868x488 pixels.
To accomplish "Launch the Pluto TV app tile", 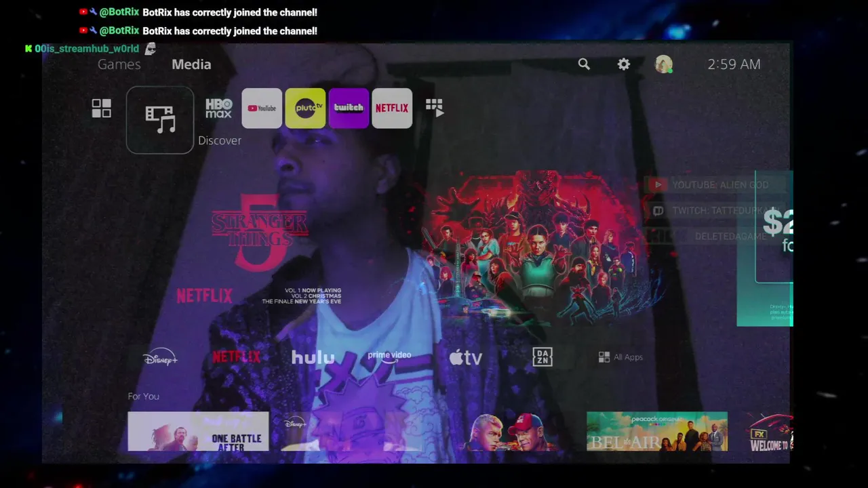I will [305, 108].
